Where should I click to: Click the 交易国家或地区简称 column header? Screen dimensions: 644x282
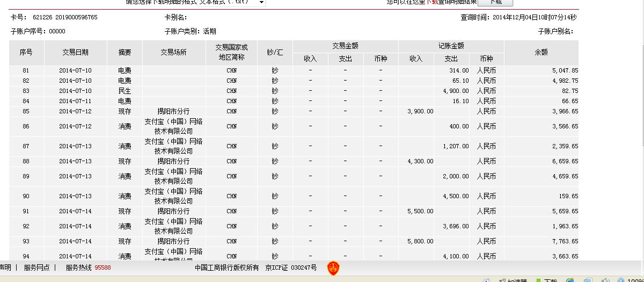[x=231, y=53]
